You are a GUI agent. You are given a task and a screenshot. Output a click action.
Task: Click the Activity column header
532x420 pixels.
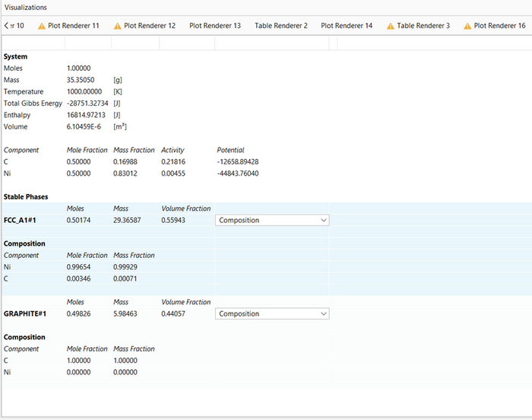pos(173,151)
